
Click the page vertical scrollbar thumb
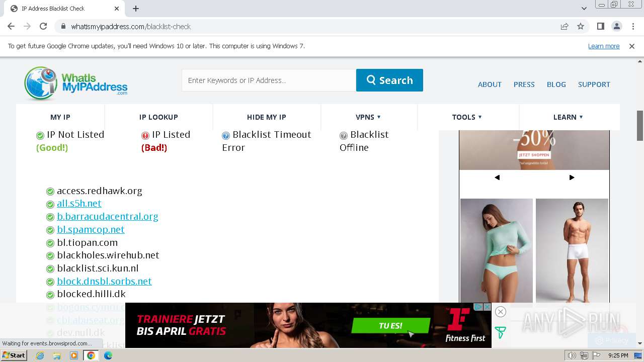(640, 126)
